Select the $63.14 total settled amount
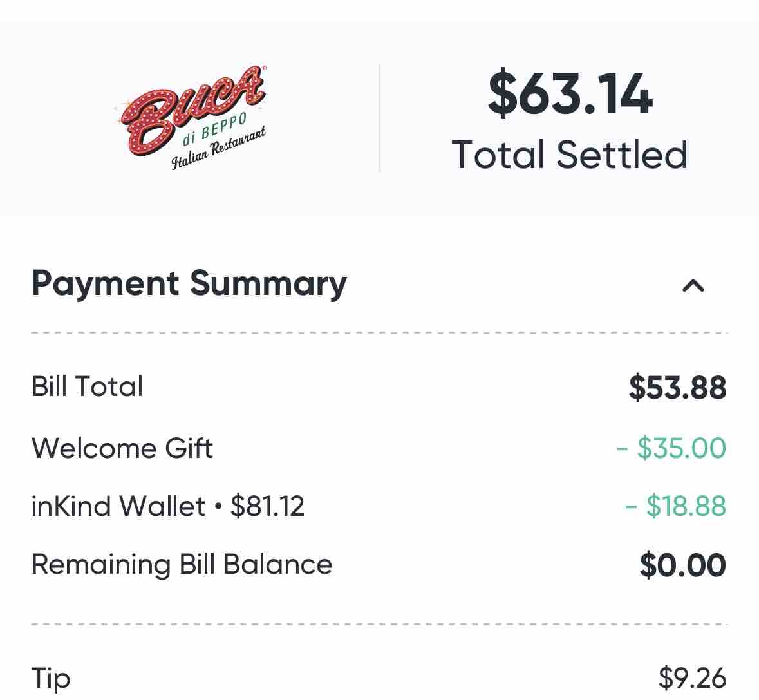Image resolution: width=759 pixels, height=700 pixels. [x=570, y=95]
